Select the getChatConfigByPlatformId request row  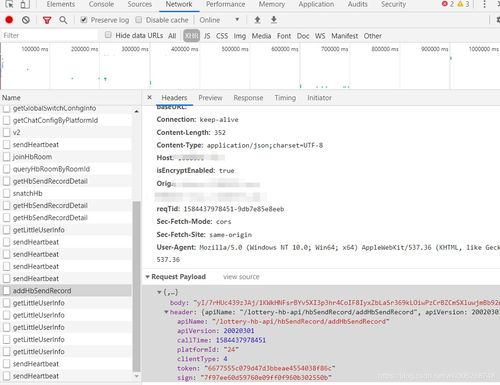pyautogui.click(x=67, y=120)
